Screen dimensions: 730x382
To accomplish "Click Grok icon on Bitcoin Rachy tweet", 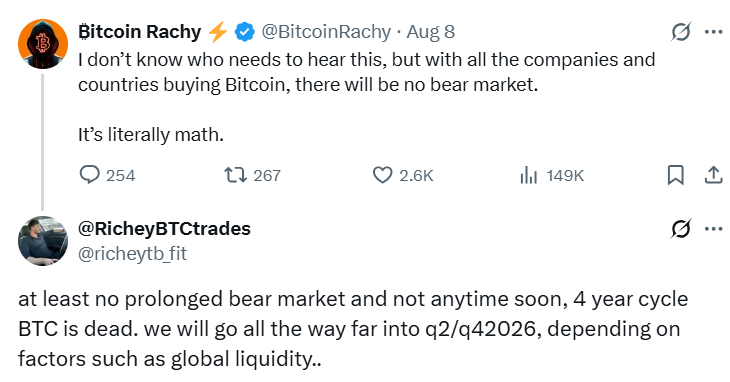I will pos(681,32).
